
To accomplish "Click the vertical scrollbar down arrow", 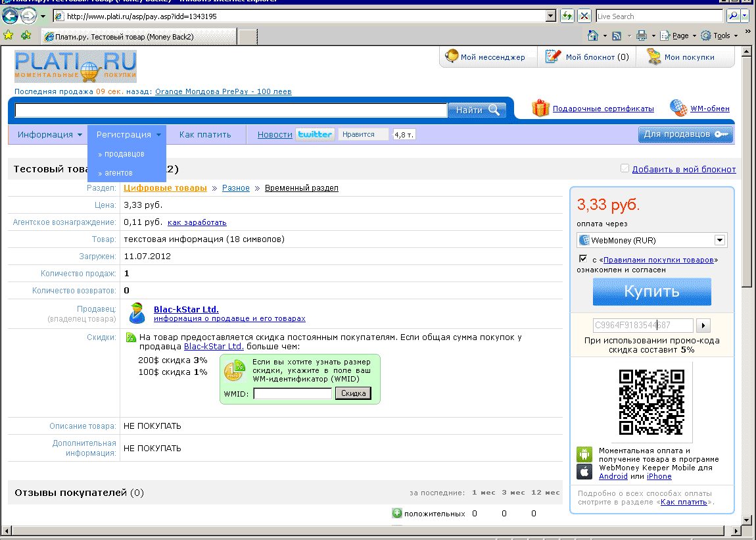I will click(x=746, y=520).
